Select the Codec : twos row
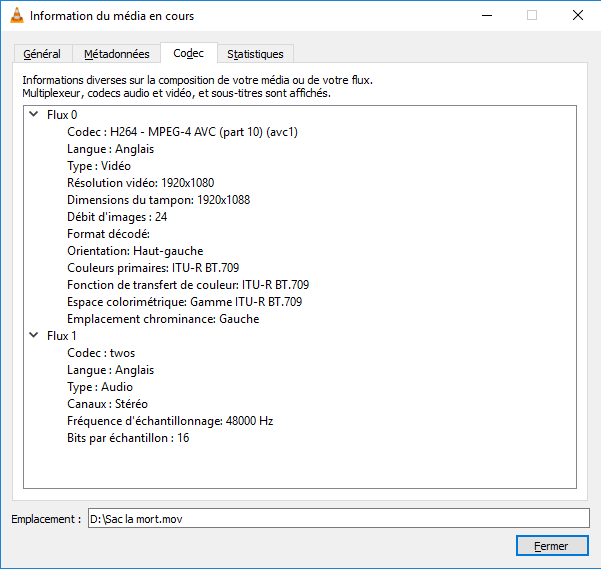The image size is (601, 569). 101,353
